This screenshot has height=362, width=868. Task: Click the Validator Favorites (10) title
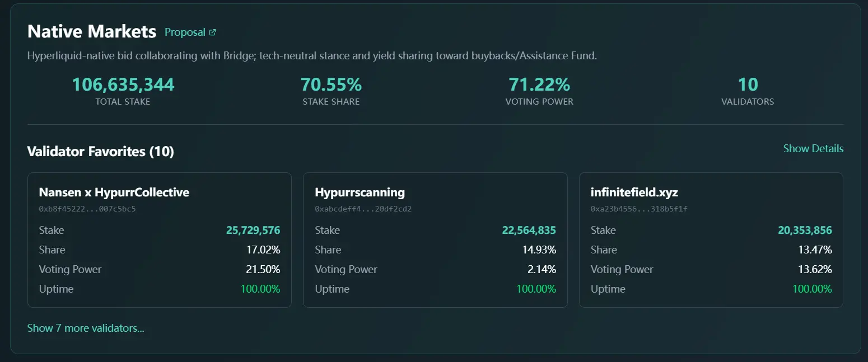click(x=101, y=151)
